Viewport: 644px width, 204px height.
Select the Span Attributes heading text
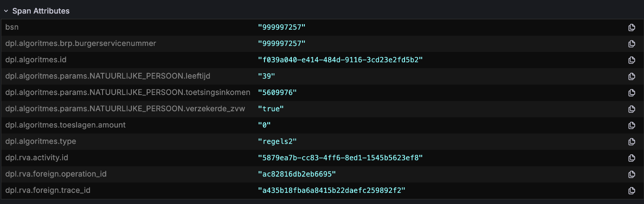(x=41, y=11)
